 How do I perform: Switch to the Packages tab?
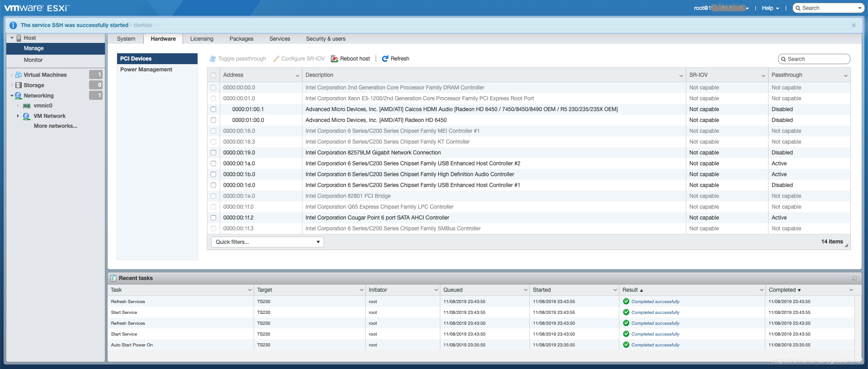tap(241, 39)
